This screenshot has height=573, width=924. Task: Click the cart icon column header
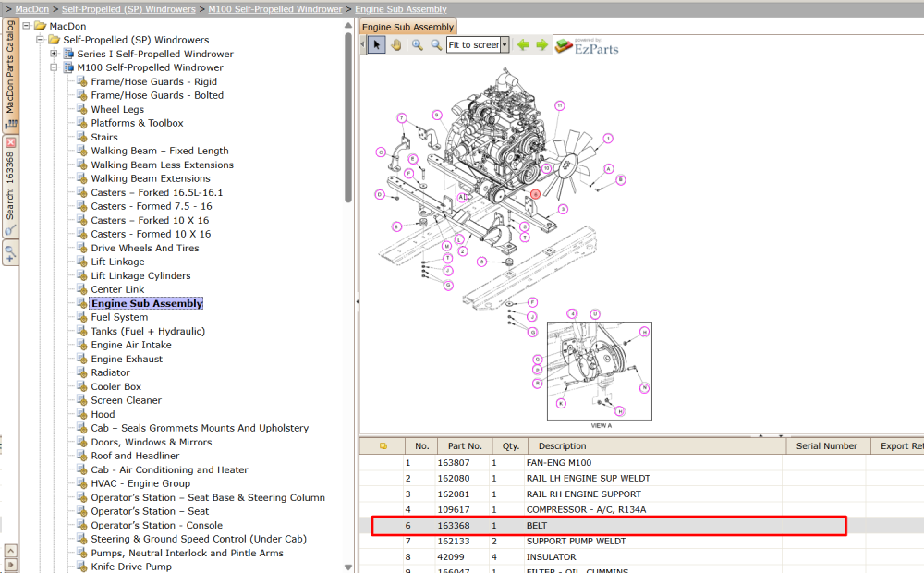(383, 446)
